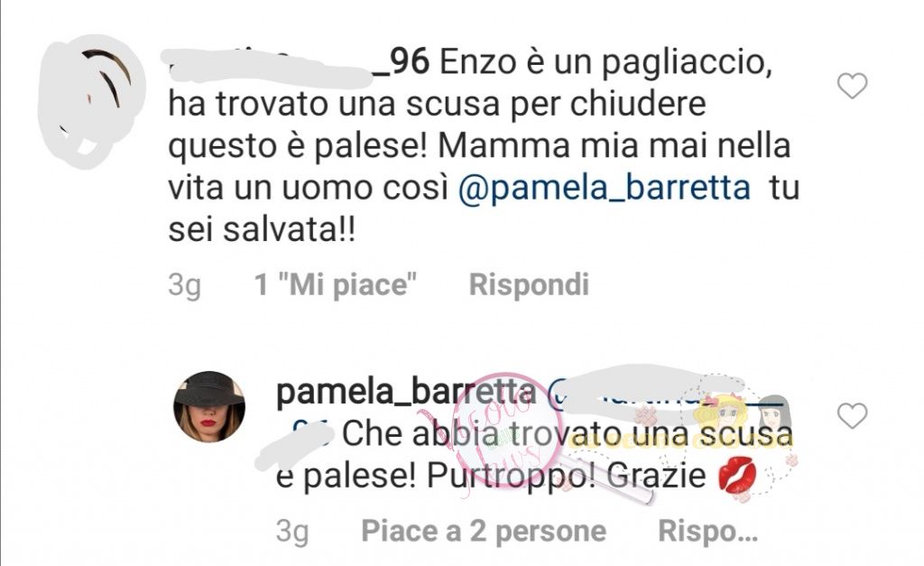Open pamela_barretta's hat avatar photo
Screen dimensions: 924x566
209,406
